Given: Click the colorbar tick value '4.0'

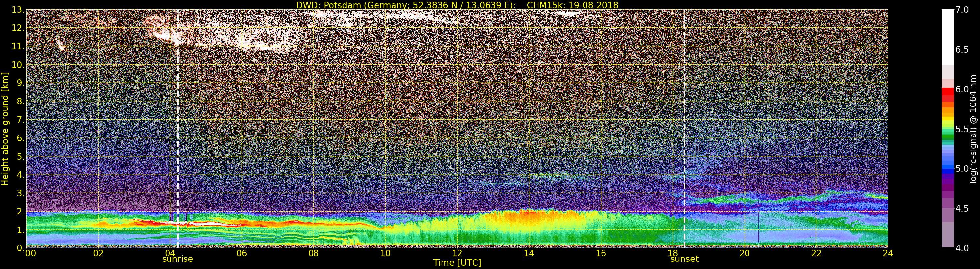Looking at the screenshot, I should click(x=962, y=248).
